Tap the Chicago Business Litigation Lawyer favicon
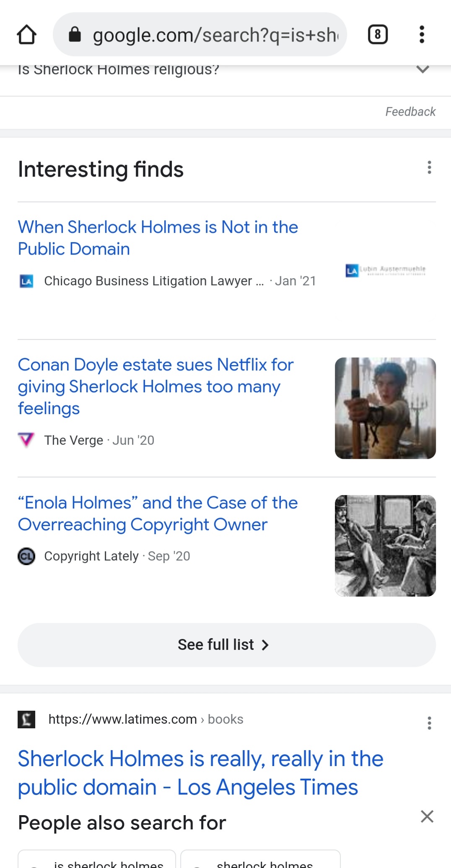Screen dimensions: 451x868 point(26,281)
